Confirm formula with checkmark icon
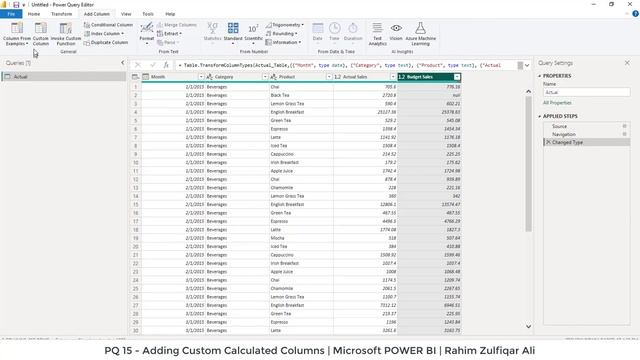Image resolution: width=640 pixels, height=360 pixels. 153,65
